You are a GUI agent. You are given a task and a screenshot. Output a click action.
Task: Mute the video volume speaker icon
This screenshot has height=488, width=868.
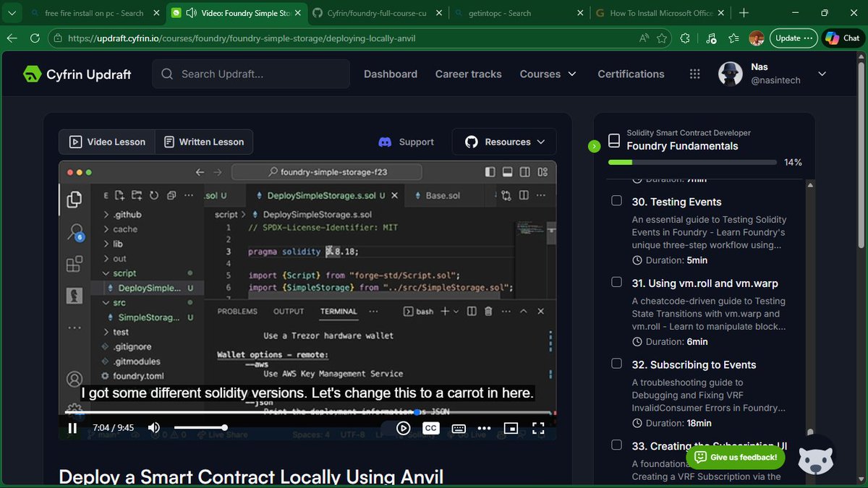pos(154,428)
